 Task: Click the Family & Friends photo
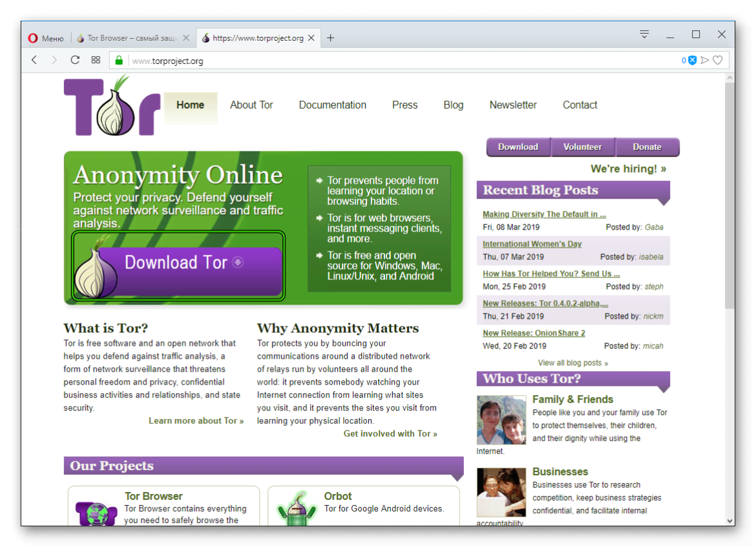pos(501,420)
